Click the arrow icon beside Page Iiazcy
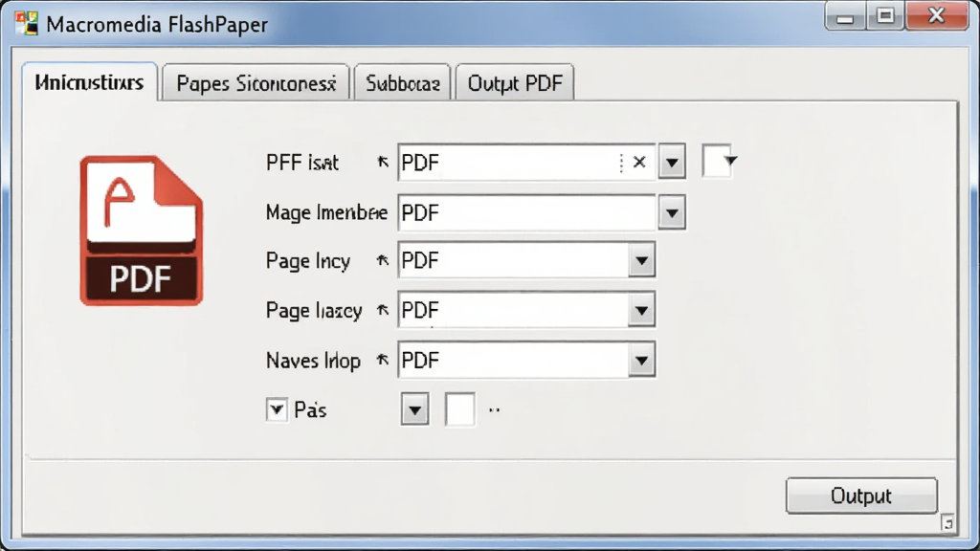This screenshot has height=551, width=980. pos(383,310)
